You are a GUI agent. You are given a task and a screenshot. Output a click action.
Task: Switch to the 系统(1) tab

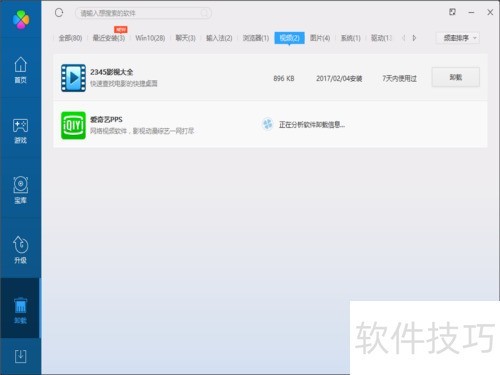[350, 38]
